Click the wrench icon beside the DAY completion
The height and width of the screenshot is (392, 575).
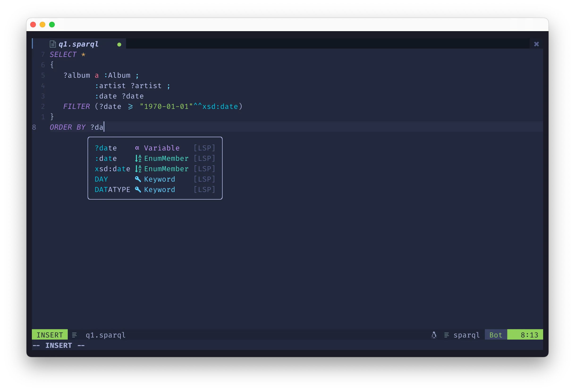pos(138,179)
